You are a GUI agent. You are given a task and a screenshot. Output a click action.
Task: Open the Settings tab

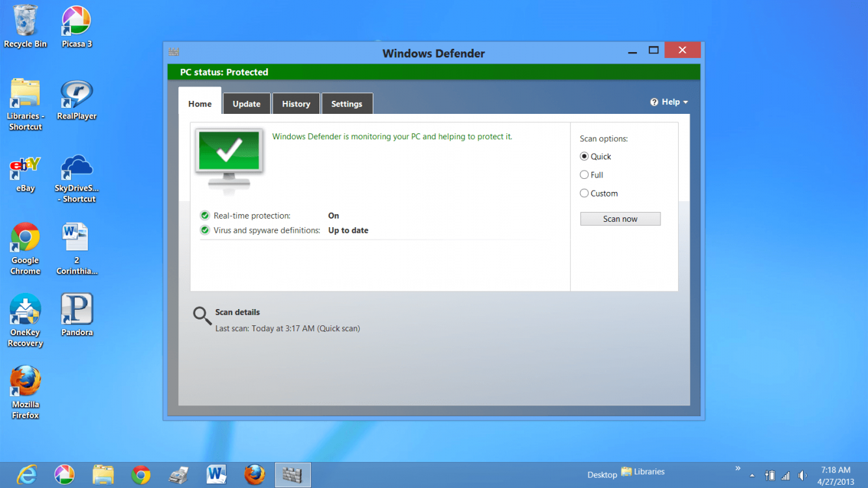click(347, 103)
